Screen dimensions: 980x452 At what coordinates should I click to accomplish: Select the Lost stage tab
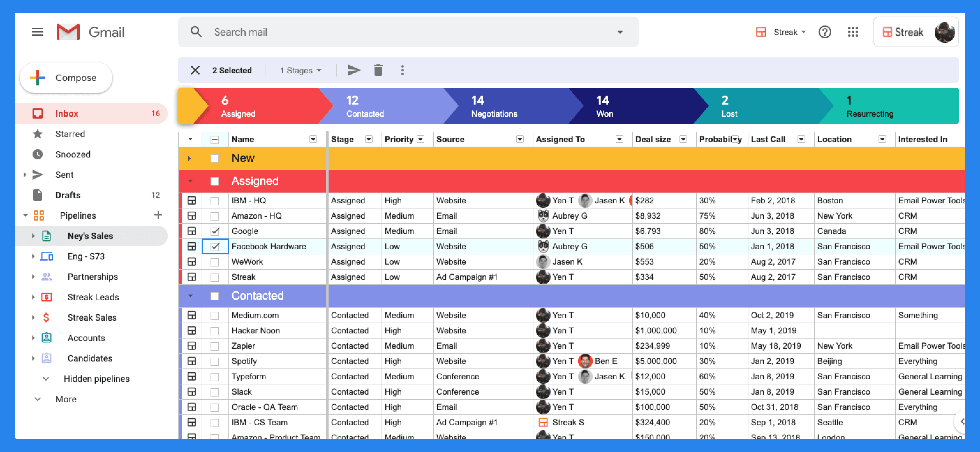coord(763,106)
